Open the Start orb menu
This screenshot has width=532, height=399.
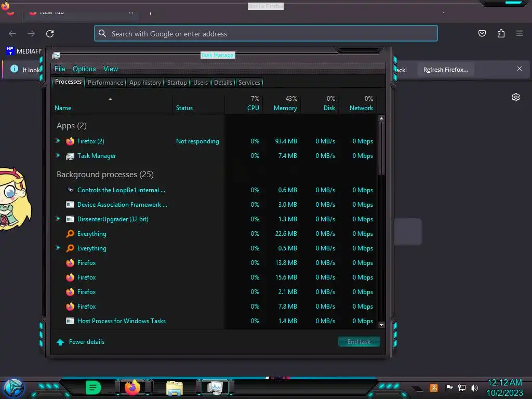tap(13, 388)
